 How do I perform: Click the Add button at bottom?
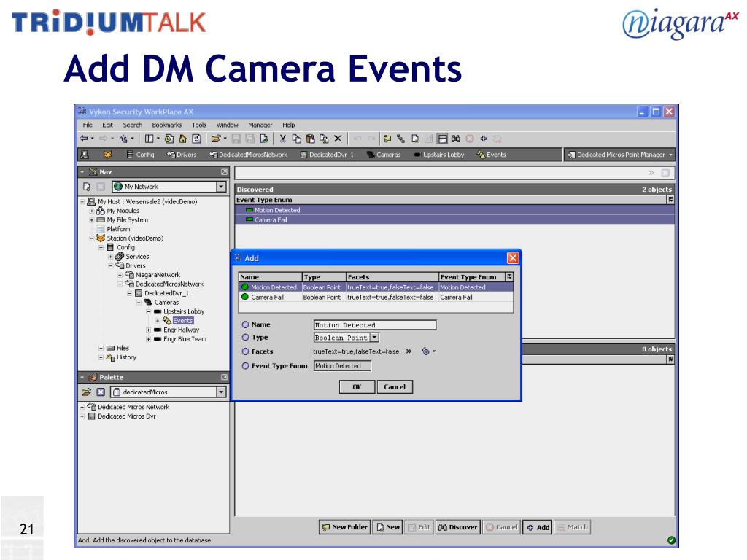tap(538, 527)
